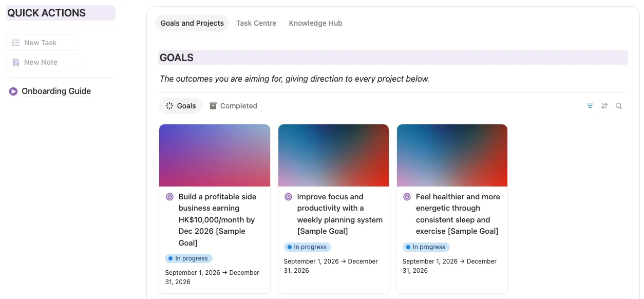Create a New Note

[x=44, y=62]
